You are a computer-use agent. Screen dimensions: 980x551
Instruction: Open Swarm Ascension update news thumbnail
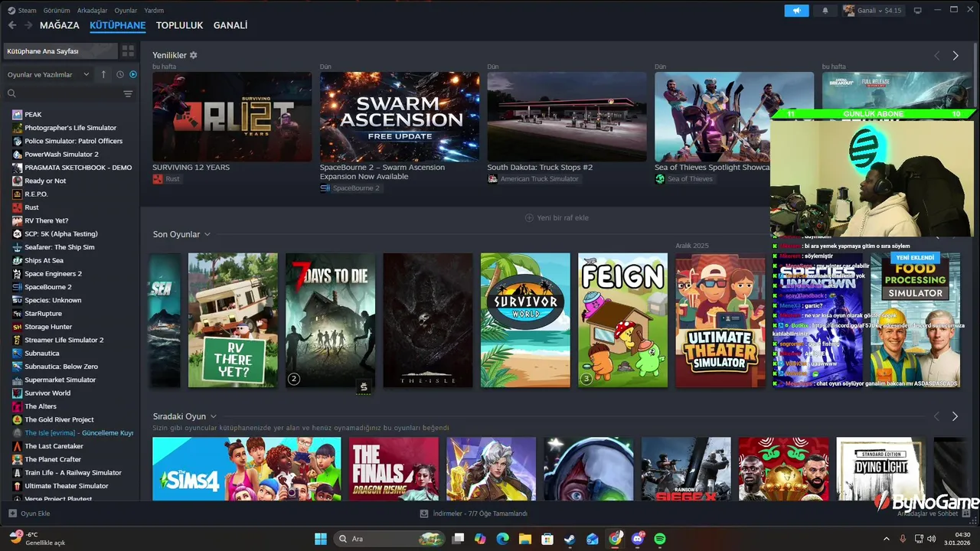click(x=400, y=116)
